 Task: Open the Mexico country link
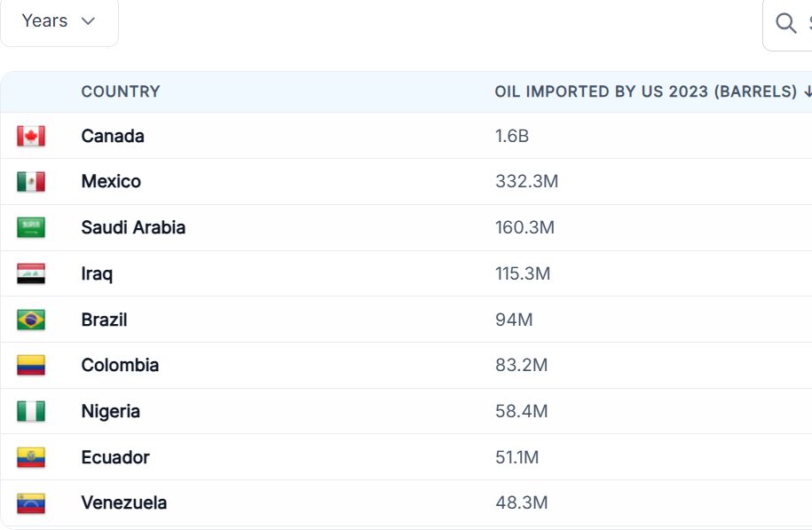[111, 182]
